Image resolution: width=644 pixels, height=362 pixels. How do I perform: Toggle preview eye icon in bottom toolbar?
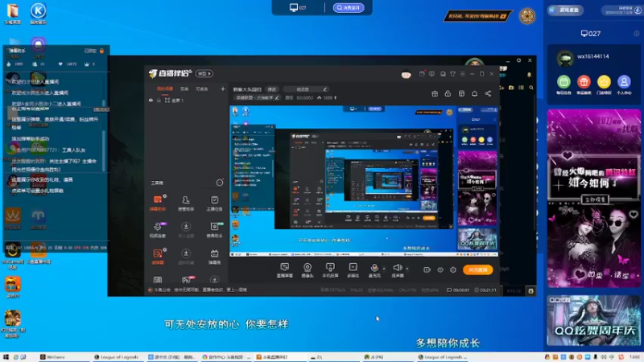pyautogui.click(x=440, y=269)
